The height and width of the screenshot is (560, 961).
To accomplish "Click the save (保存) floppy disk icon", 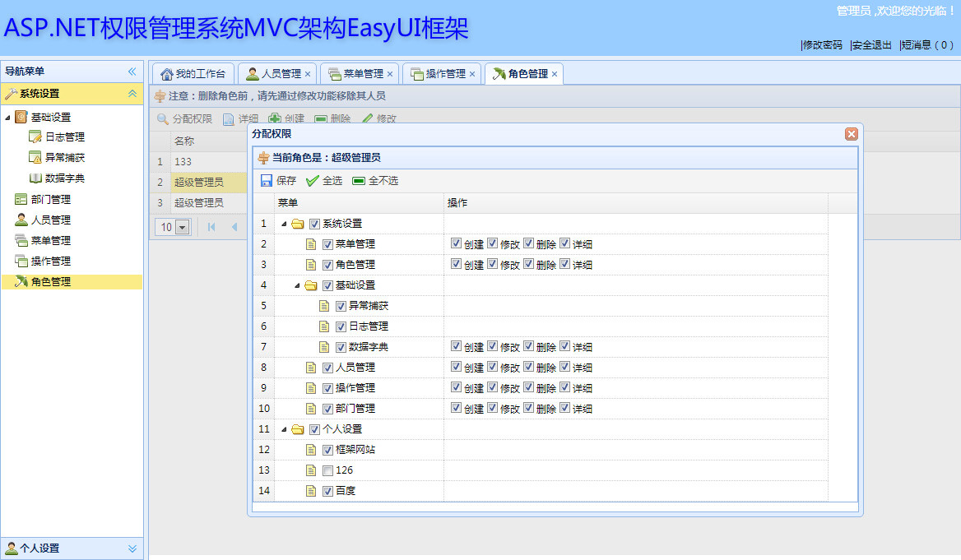I will [x=266, y=181].
